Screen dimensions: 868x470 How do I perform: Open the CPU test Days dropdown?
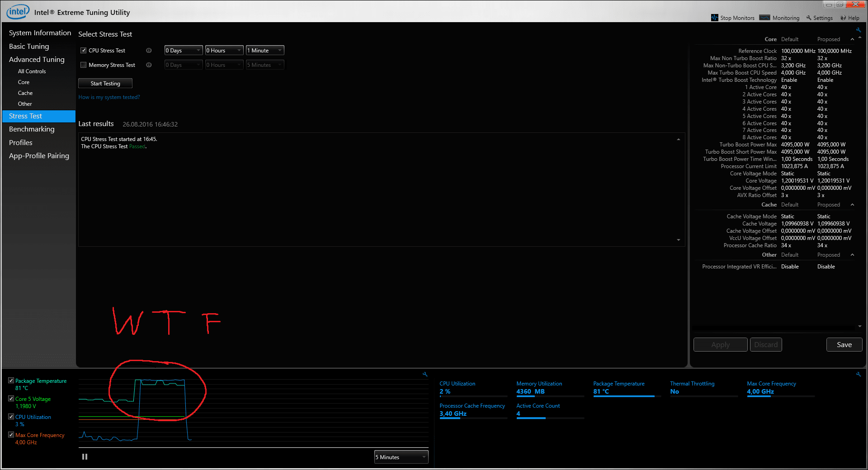point(184,51)
